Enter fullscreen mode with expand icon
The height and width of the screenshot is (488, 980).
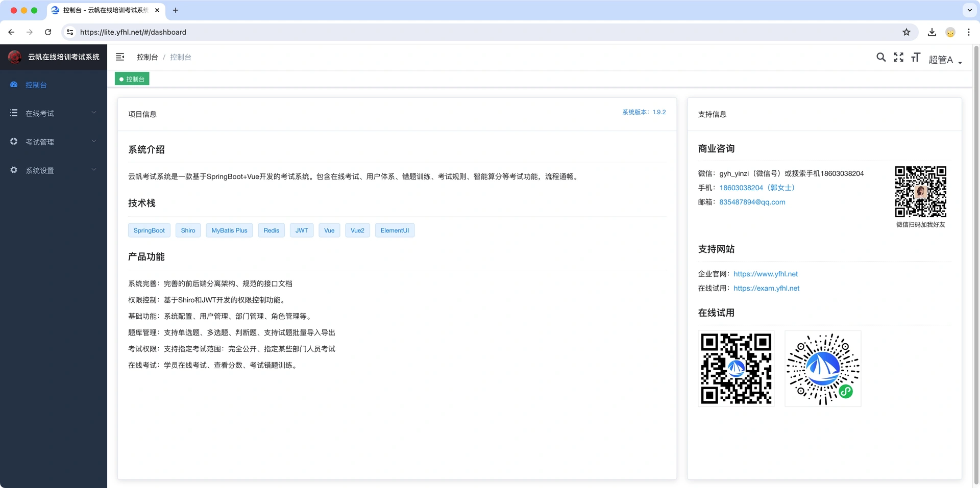(x=898, y=57)
